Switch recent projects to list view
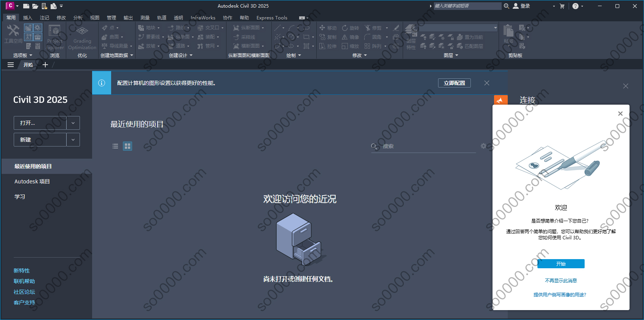Image resolution: width=644 pixels, height=320 pixels. [x=115, y=146]
